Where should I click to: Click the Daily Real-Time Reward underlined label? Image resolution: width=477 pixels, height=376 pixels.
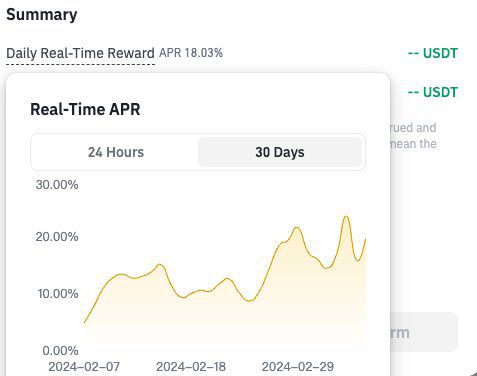[80, 53]
